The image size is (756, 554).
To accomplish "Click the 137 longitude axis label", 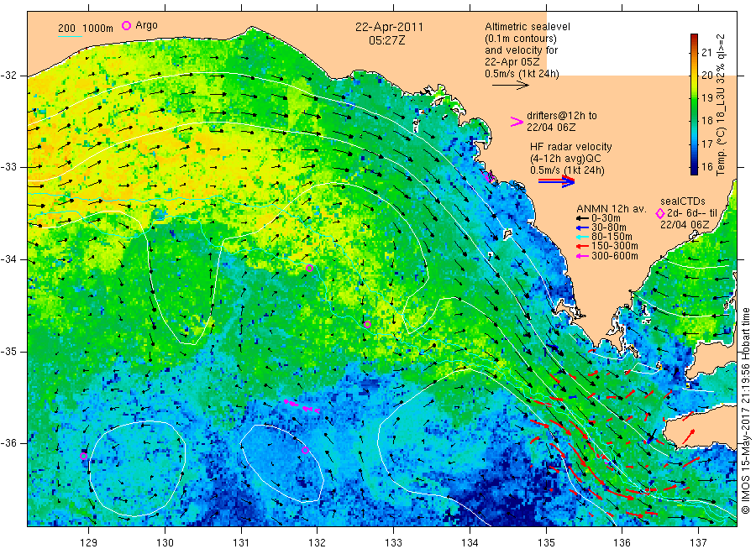I will 699,543.
